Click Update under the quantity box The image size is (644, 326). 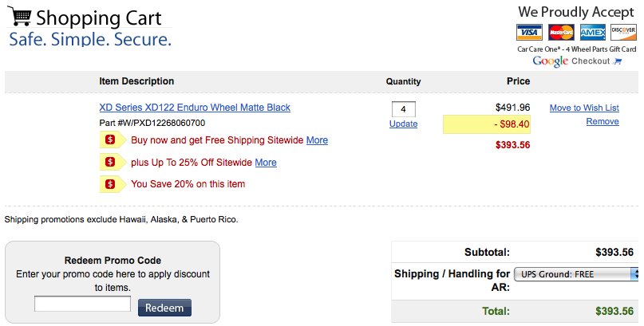[x=403, y=124]
